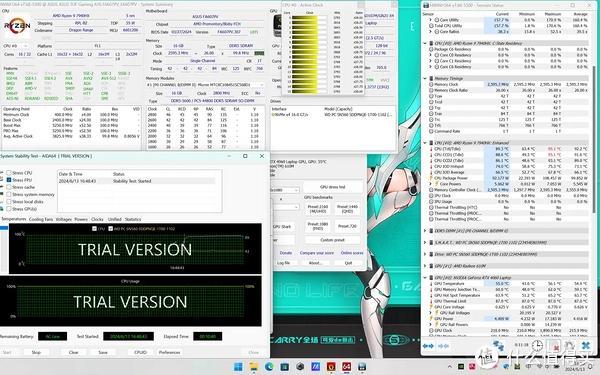
Task: Open Compare your score link
Action: [316, 253]
